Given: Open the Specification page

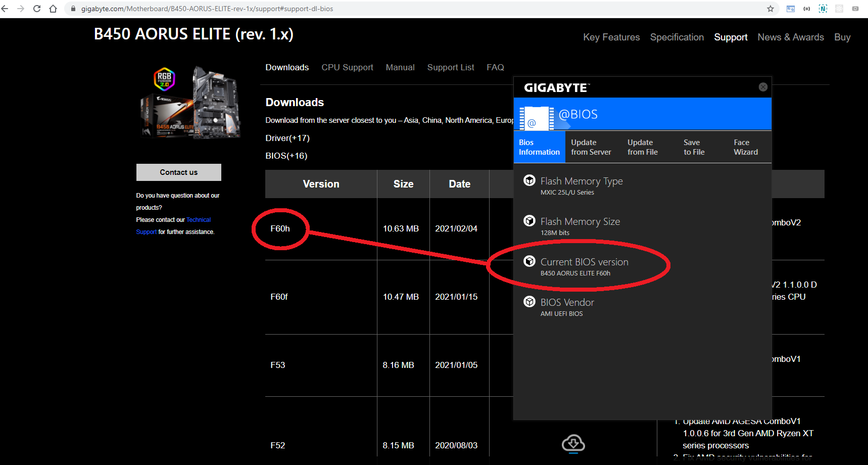Looking at the screenshot, I should click(677, 37).
